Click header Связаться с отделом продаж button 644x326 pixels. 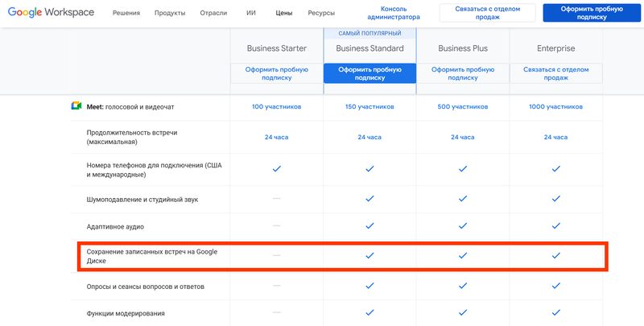pyautogui.click(x=488, y=13)
